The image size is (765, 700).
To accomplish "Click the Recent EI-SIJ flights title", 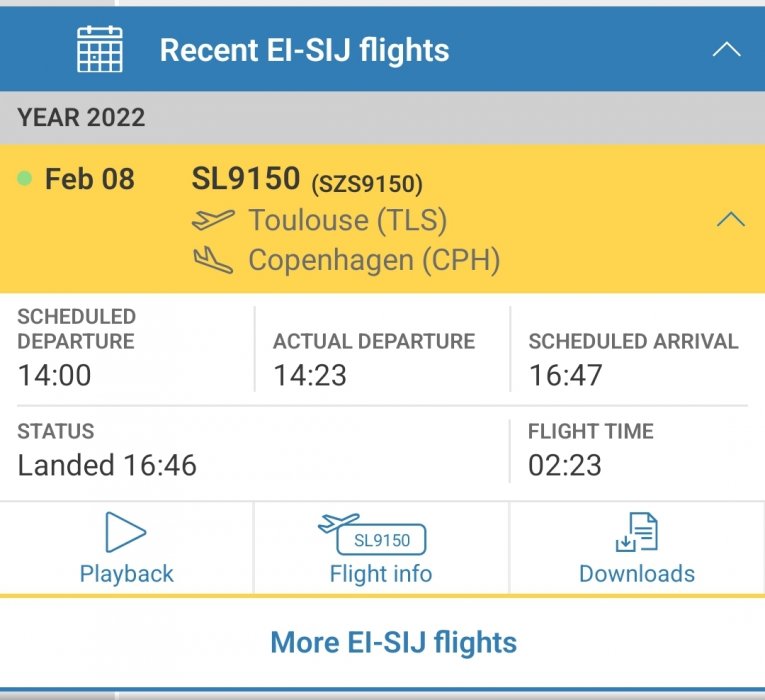I will click(x=304, y=50).
